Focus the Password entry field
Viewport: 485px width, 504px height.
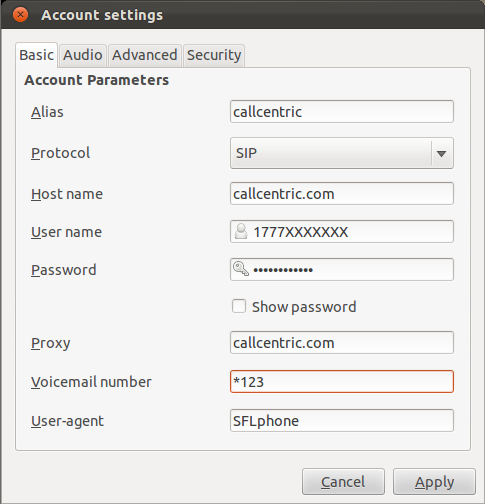point(342,269)
